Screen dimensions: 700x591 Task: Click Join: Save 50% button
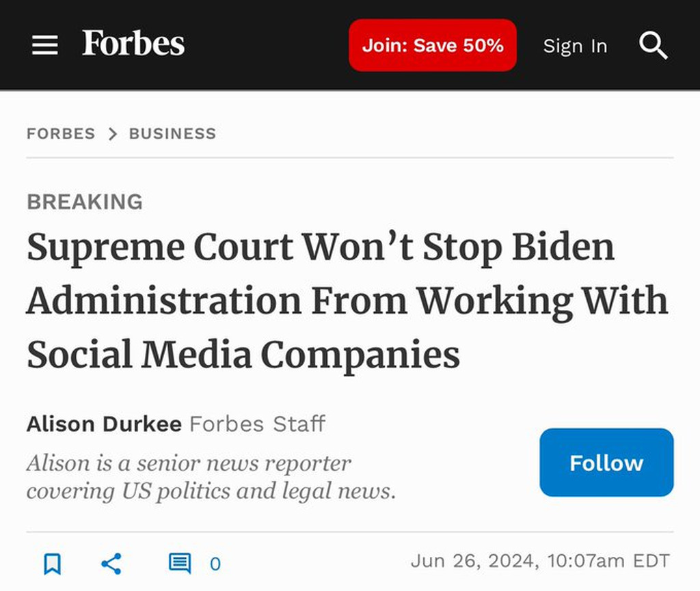(433, 45)
